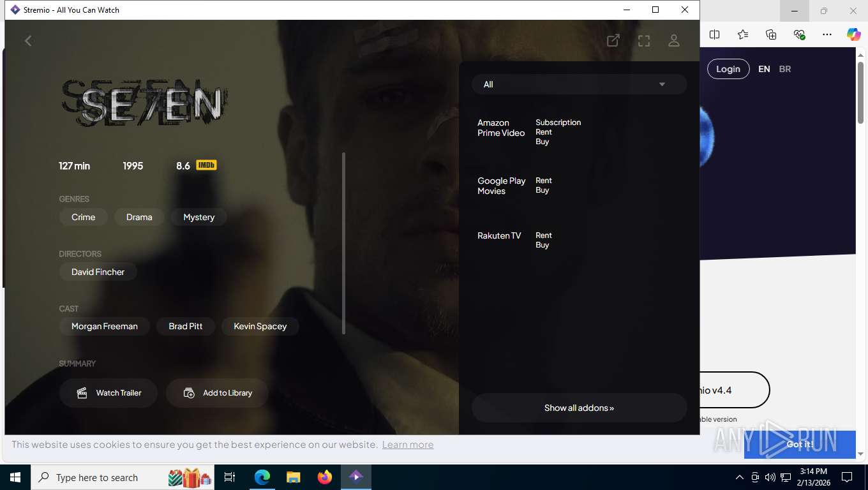868x490 pixels.
Task: Choose Google Play Movies Rent option
Action: click(544, 181)
